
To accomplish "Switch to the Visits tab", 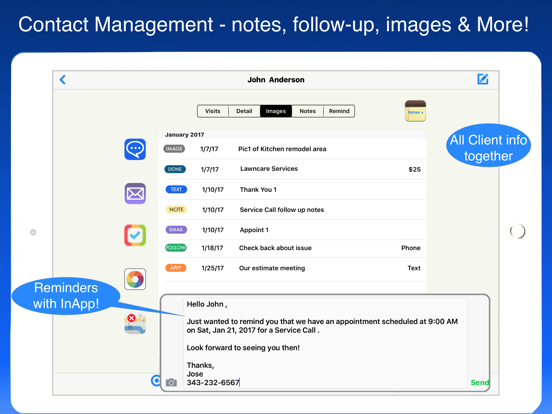I will tap(213, 111).
